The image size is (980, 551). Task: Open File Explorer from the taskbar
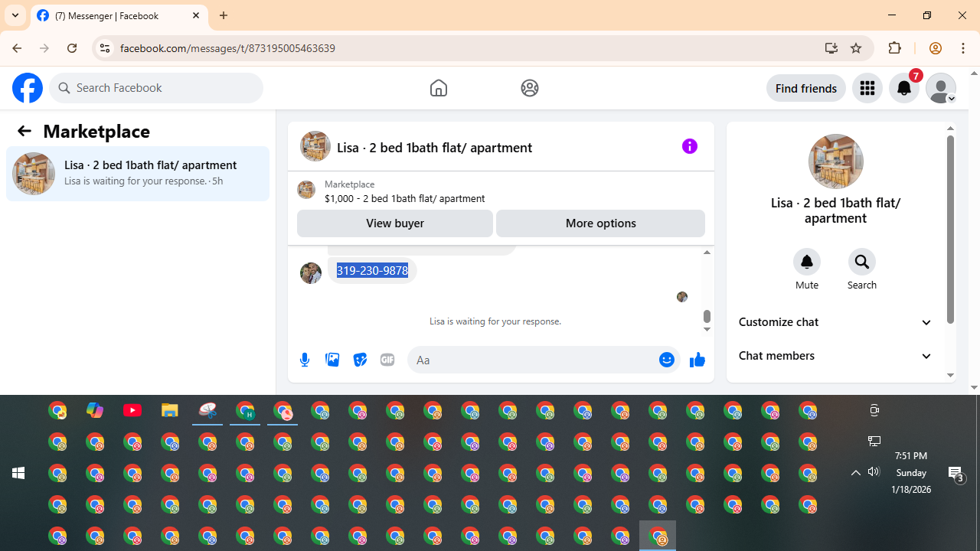pyautogui.click(x=170, y=411)
